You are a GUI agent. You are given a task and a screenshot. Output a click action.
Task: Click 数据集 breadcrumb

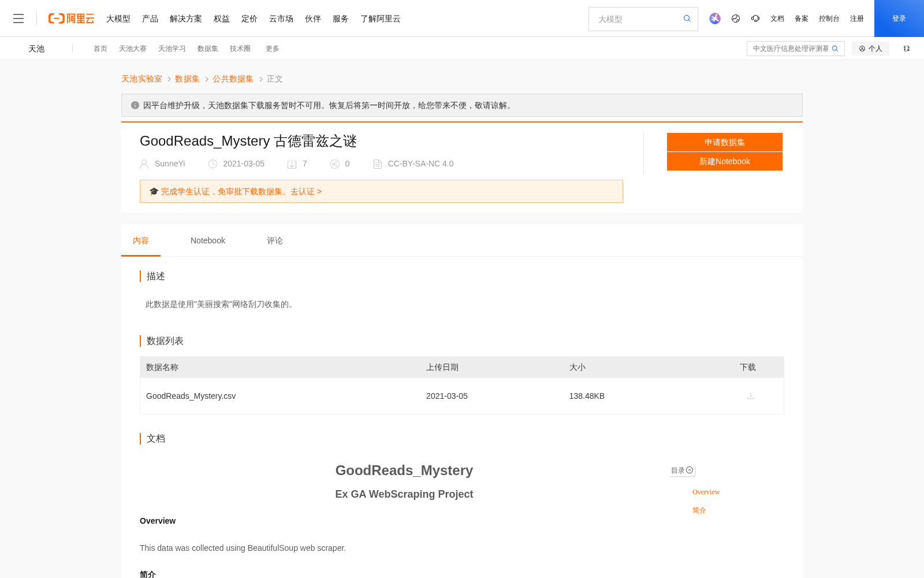tap(187, 79)
